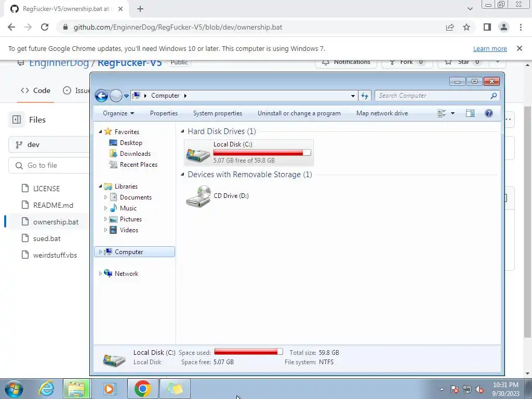Viewport: 532px width, 399px height.
Task: Collapse the Hard Disk Drives group
Action: [182, 131]
